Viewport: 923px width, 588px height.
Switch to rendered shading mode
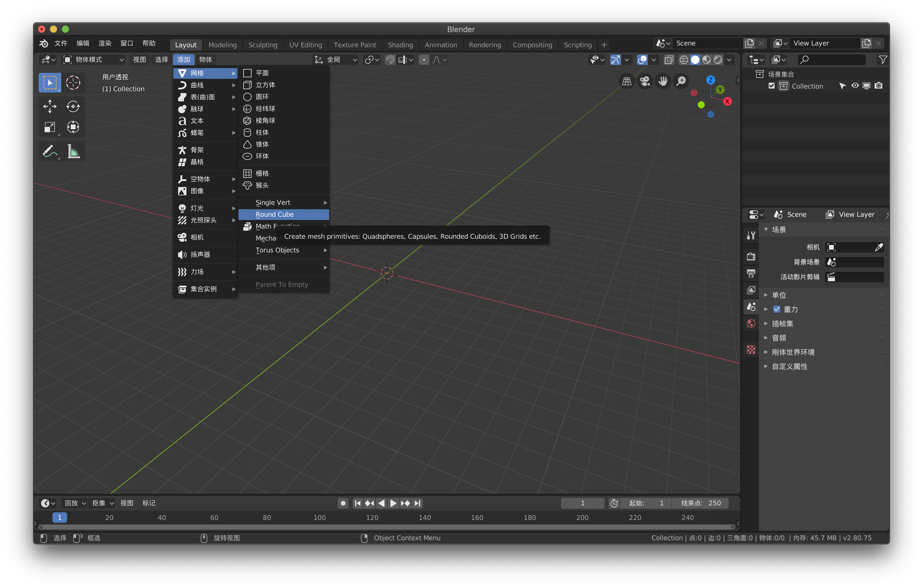point(718,60)
